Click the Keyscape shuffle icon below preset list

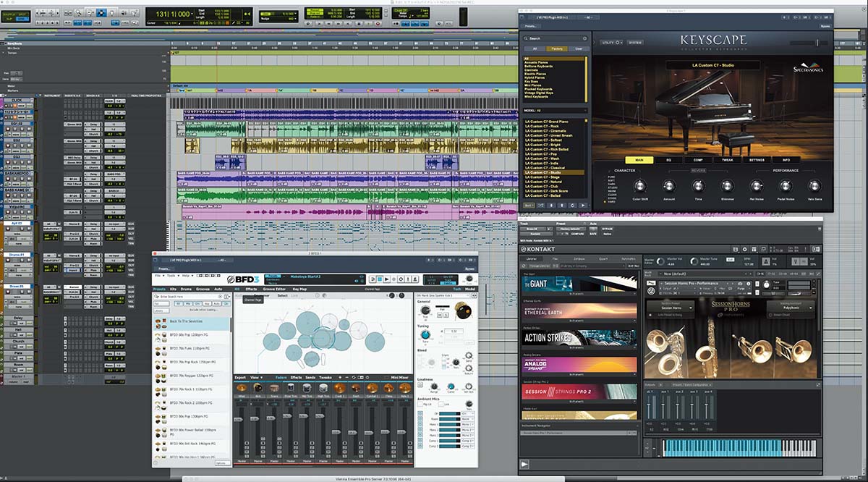[x=541, y=206]
